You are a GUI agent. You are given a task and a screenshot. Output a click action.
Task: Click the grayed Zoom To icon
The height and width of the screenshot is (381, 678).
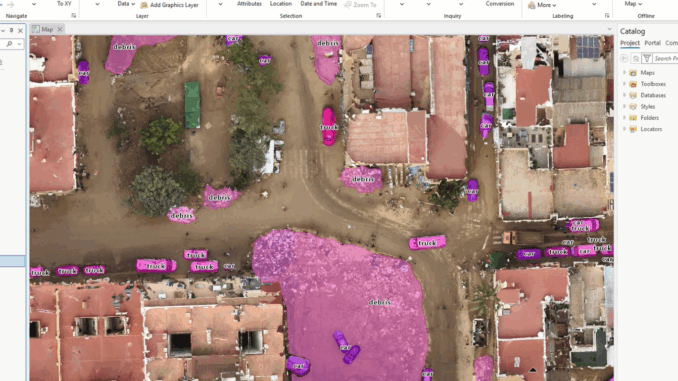click(348, 5)
